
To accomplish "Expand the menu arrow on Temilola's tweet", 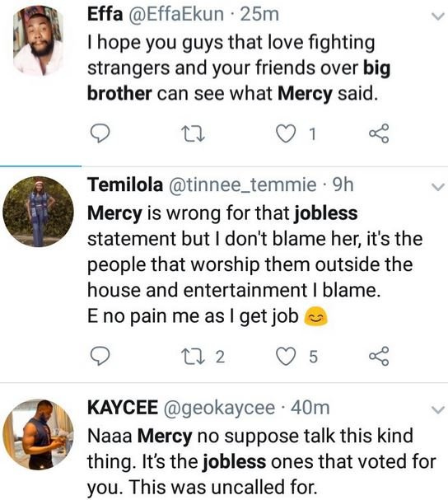I will coord(437,187).
